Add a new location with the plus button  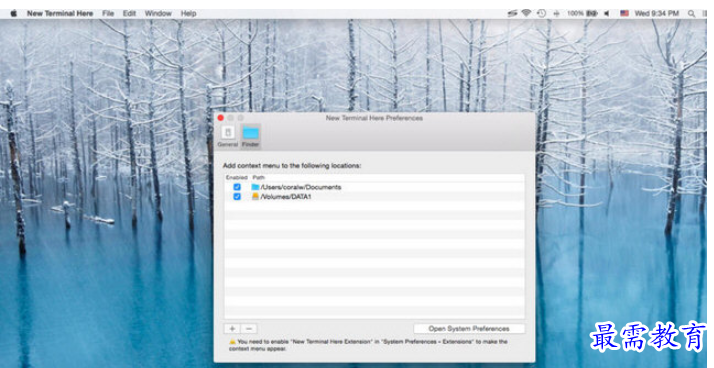pos(232,328)
